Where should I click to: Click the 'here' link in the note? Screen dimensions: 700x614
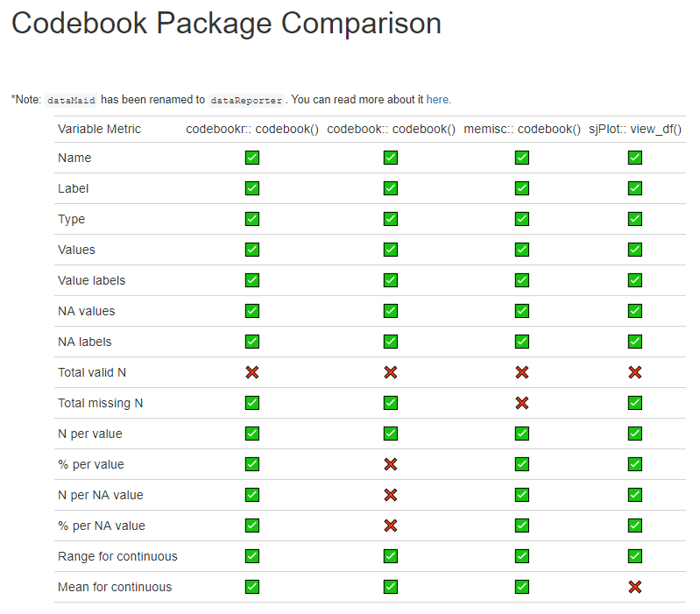(438, 100)
